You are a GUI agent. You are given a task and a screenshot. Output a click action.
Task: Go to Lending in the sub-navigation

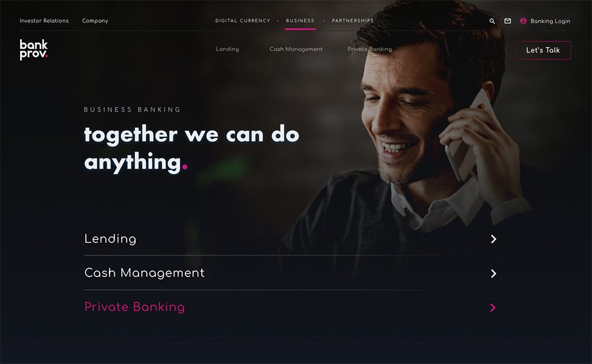click(x=227, y=49)
